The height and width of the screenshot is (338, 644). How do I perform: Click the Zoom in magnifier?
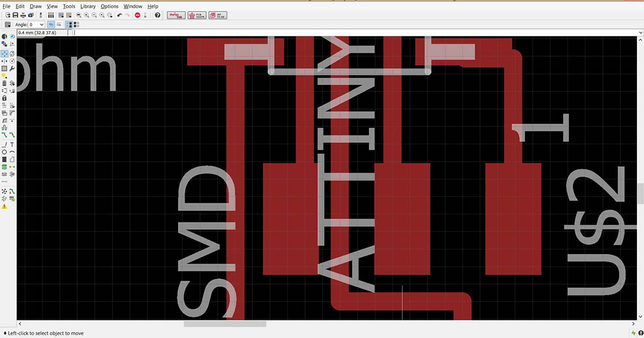87,15
